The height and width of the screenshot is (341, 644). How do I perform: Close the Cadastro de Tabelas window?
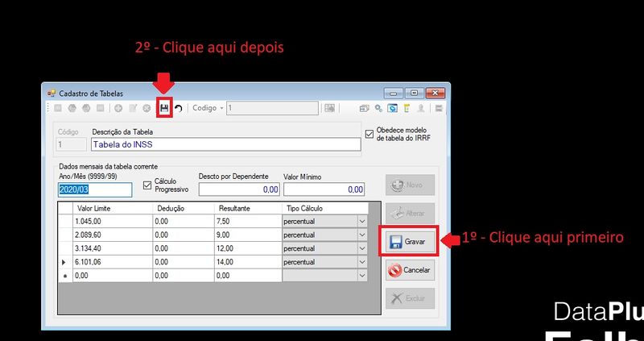436,94
